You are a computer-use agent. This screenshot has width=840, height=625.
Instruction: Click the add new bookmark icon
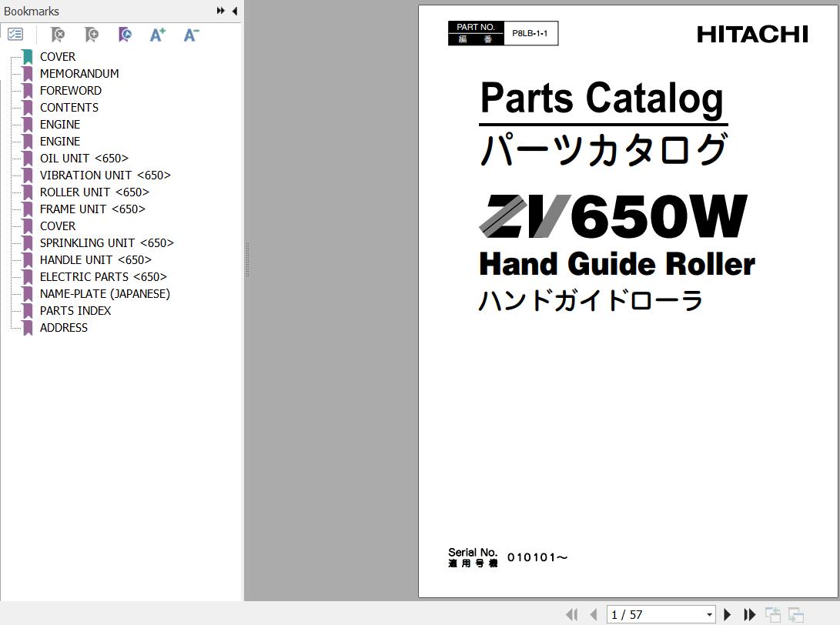(92, 35)
